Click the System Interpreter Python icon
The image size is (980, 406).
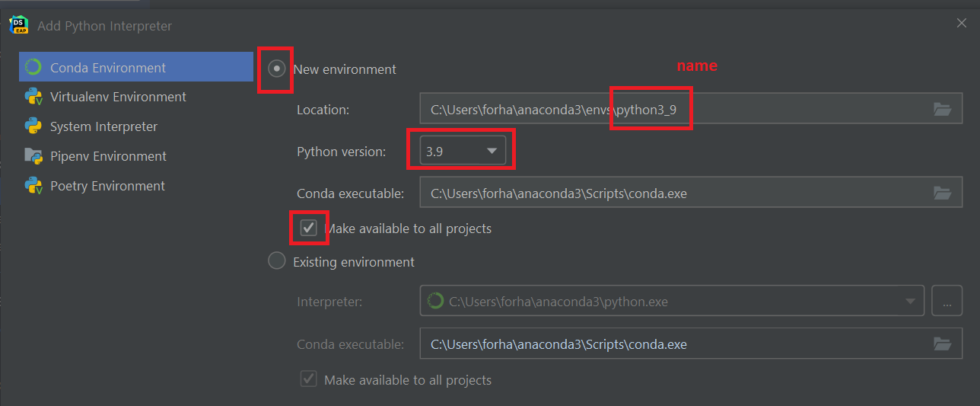33,126
